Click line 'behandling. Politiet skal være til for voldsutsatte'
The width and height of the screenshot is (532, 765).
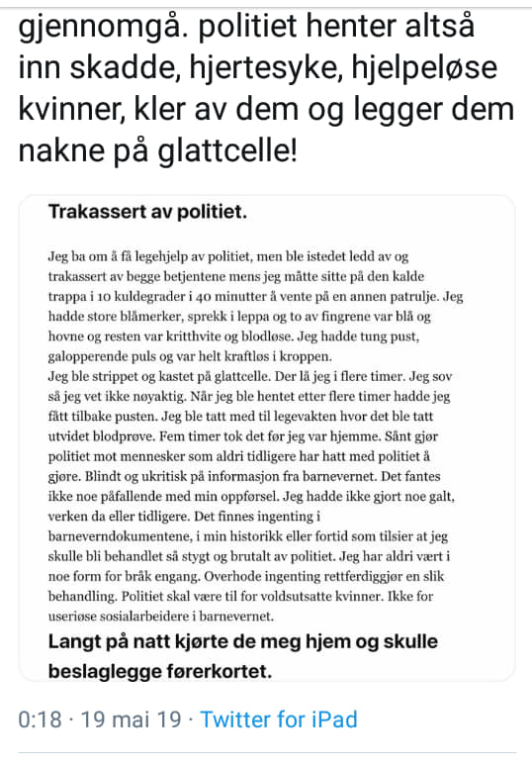[x=240, y=596]
